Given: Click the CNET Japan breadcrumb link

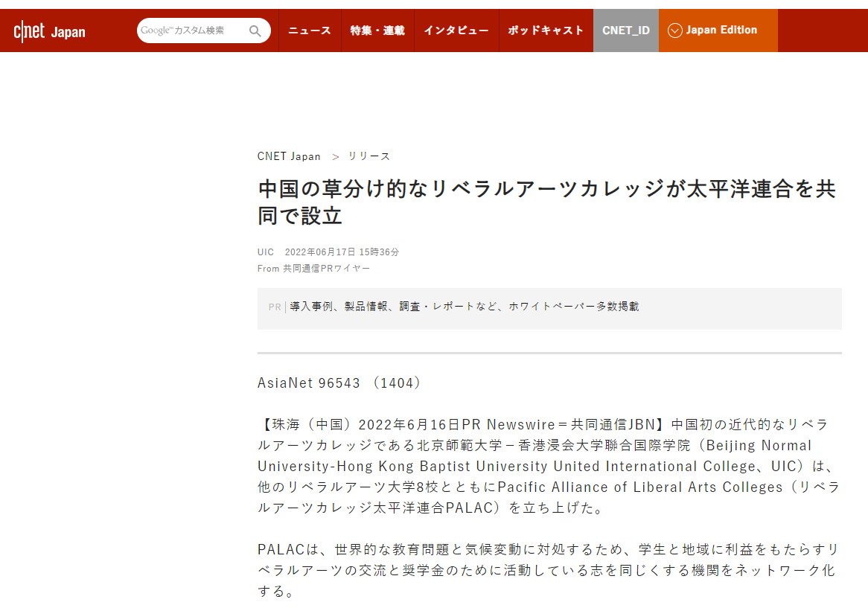Looking at the screenshot, I should pyautogui.click(x=289, y=156).
